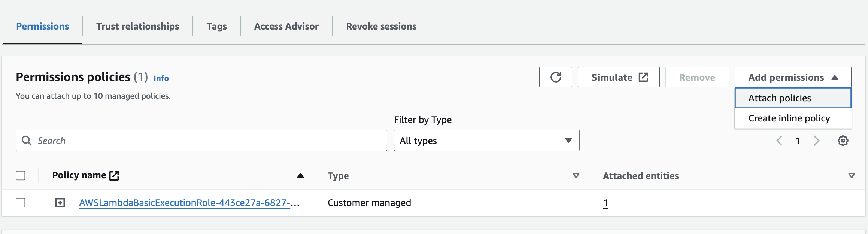Open the Filter by Type dropdown
The width and height of the screenshot is (868, 234).
point(486,141)
